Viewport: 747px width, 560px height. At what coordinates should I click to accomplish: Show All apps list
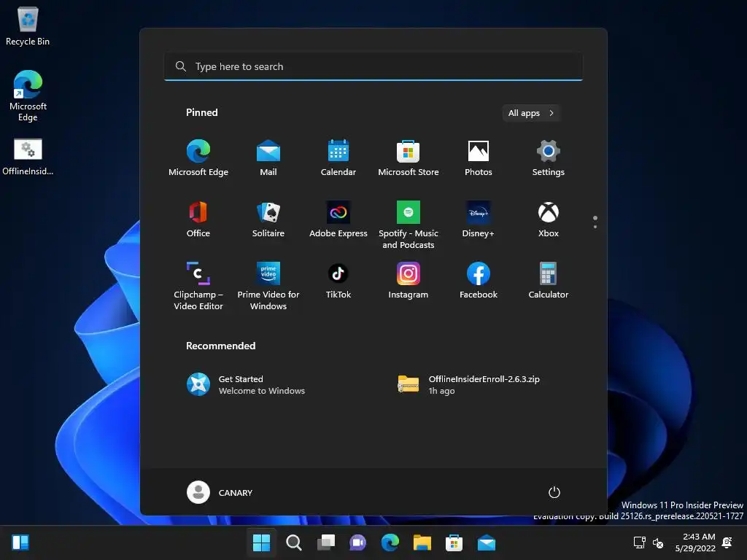tap(531, 113)
